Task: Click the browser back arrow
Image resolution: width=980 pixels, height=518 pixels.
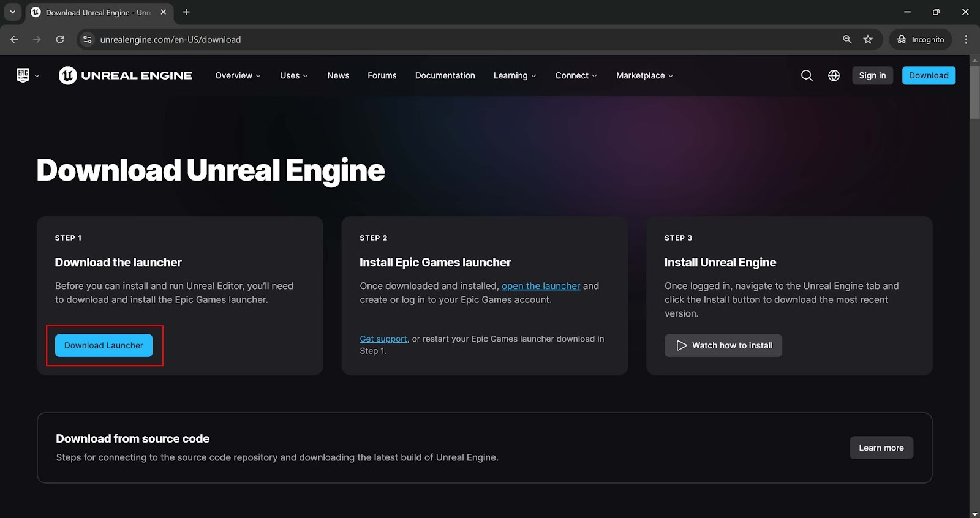Action: pos(14,39)
